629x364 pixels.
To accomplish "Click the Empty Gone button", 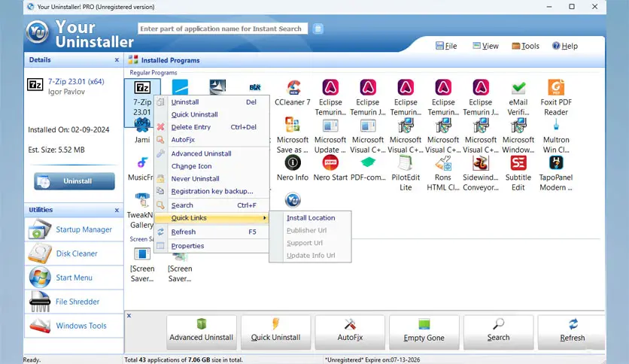I will [x=424, y=332].
